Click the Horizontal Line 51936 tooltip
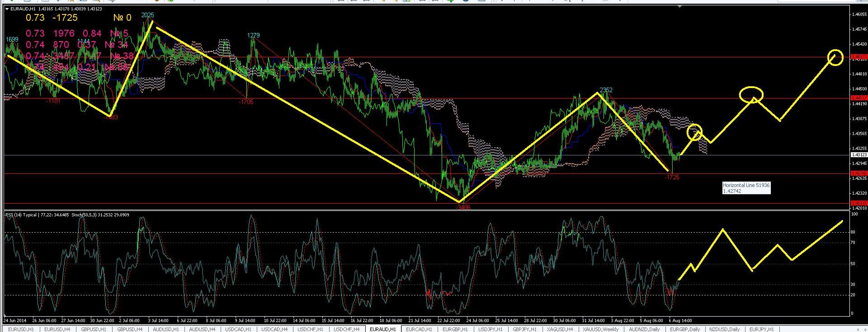The width and height of the screenshot is (868, 332). [746, 188]
